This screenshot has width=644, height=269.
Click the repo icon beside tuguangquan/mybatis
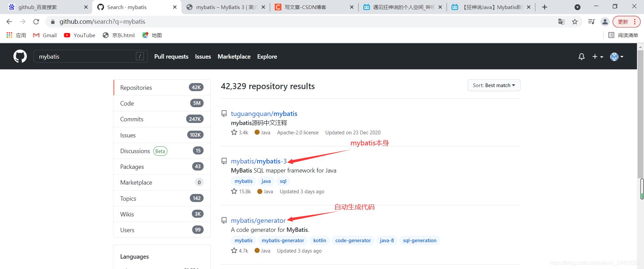224,114
